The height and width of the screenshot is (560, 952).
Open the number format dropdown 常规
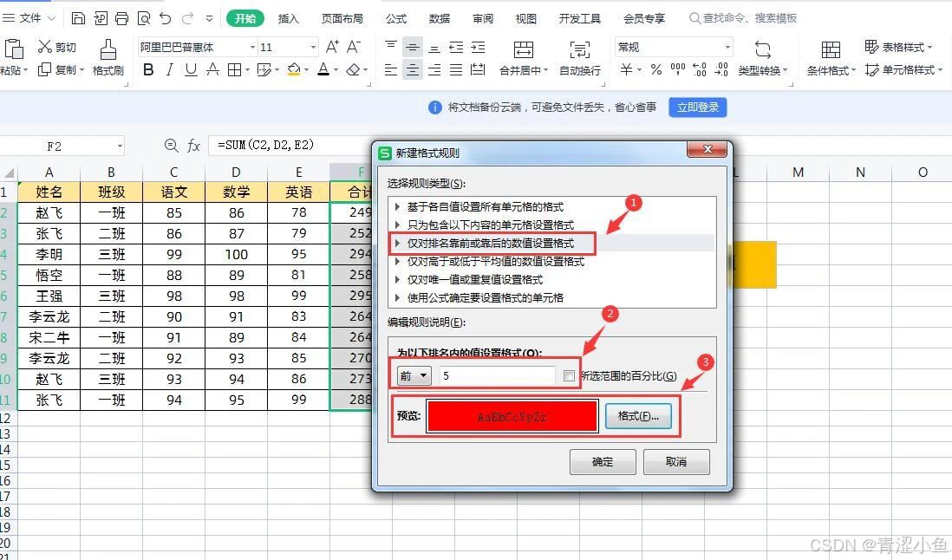(x=727, y=47)
